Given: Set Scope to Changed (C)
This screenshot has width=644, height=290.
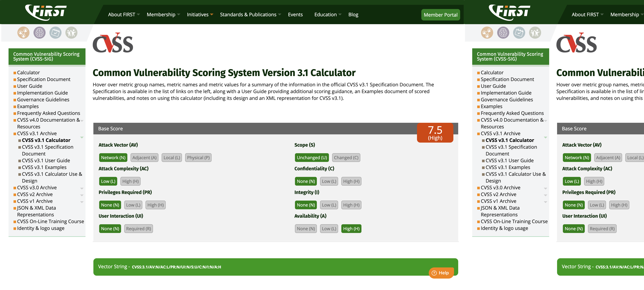Looking at the screenshot, I should [346, 158].
